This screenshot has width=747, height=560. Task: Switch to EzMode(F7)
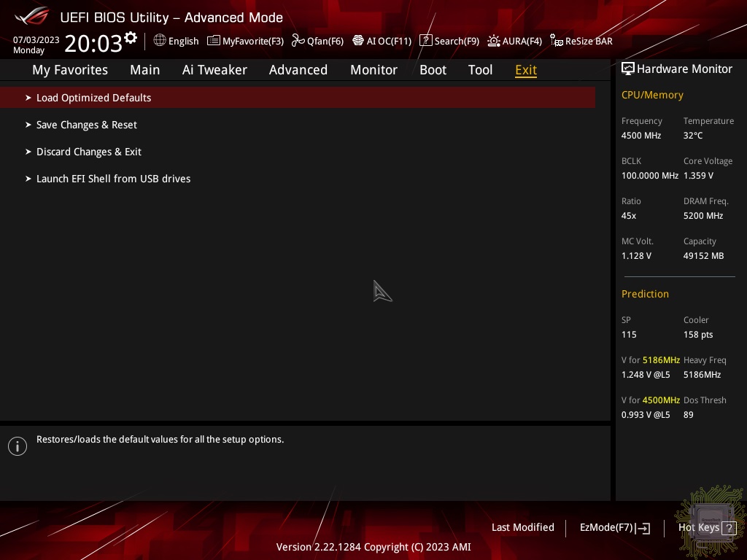pyautogui.click(x=614, y=528)
